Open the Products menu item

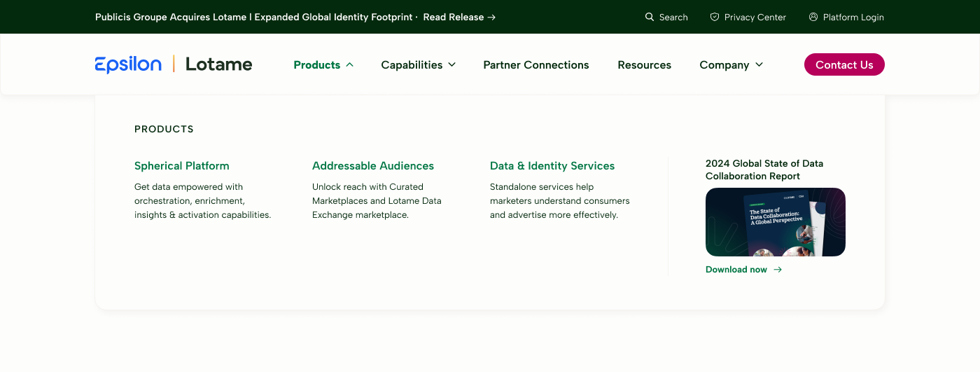[x=316, y=64]
